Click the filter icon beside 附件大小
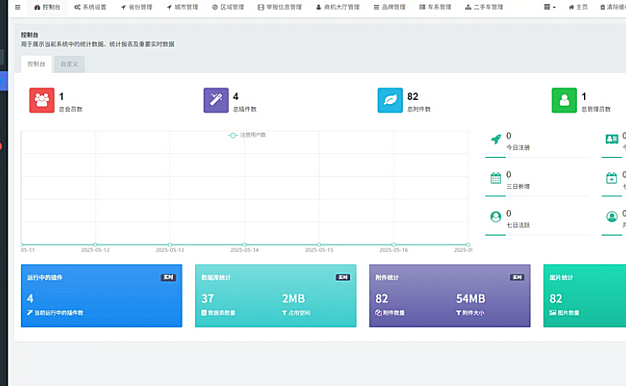Image resolution: width=626 pixels, height=386 pixels. (x=459, y=313)
